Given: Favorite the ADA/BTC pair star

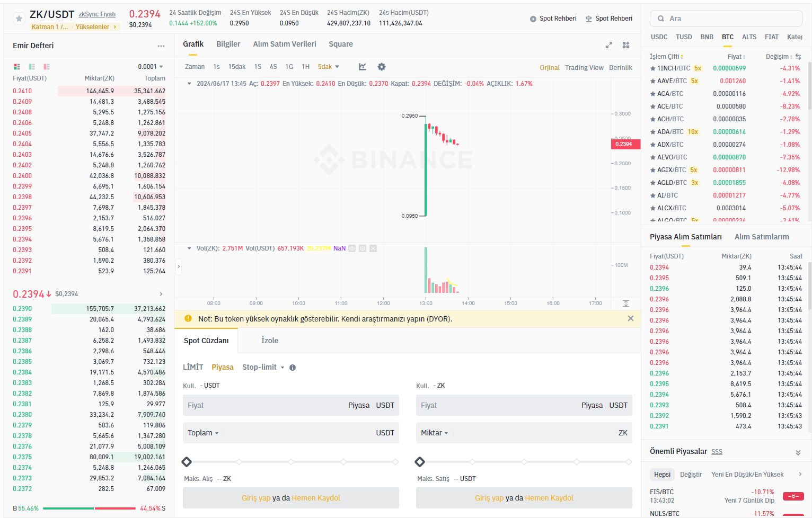Looking at the screenshot, I should tap(653, 132).
